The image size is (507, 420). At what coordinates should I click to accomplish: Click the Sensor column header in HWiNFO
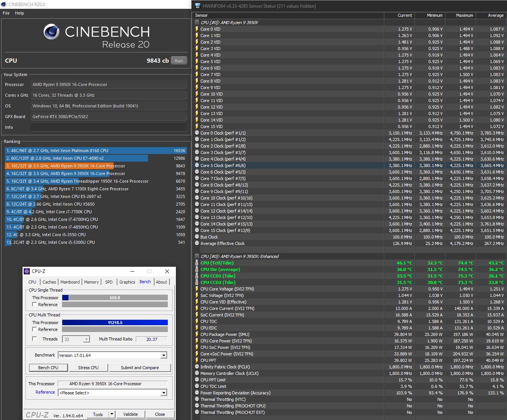pos(288,15)
